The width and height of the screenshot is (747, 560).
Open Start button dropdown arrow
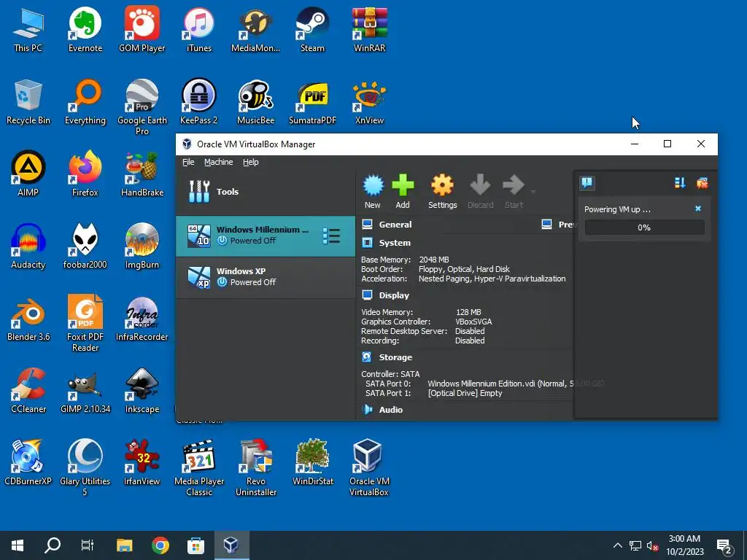[533, 192]
